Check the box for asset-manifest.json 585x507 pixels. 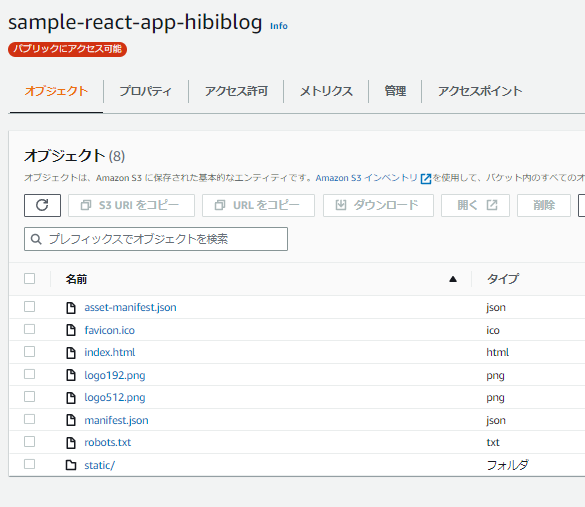29,307
